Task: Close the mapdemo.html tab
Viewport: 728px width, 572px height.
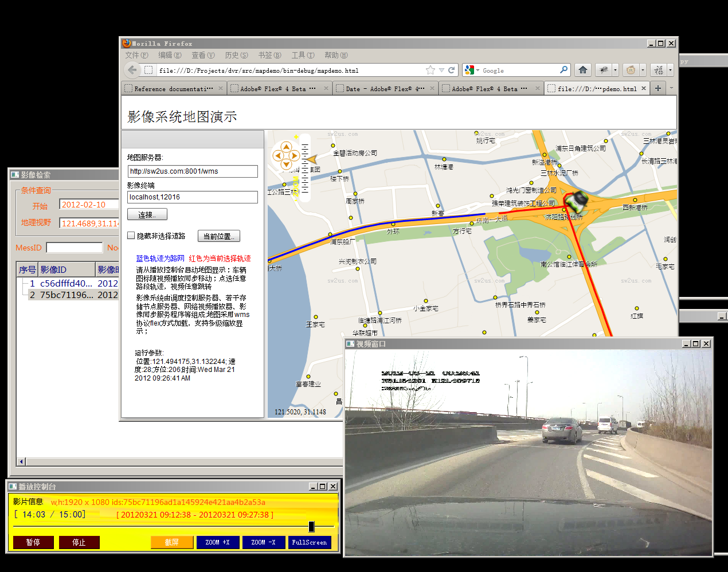Action: click(644, 88)
